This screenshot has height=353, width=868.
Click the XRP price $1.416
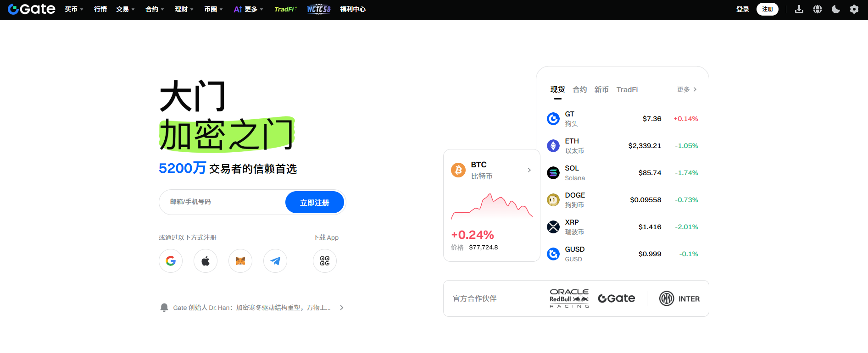(650, 227)
